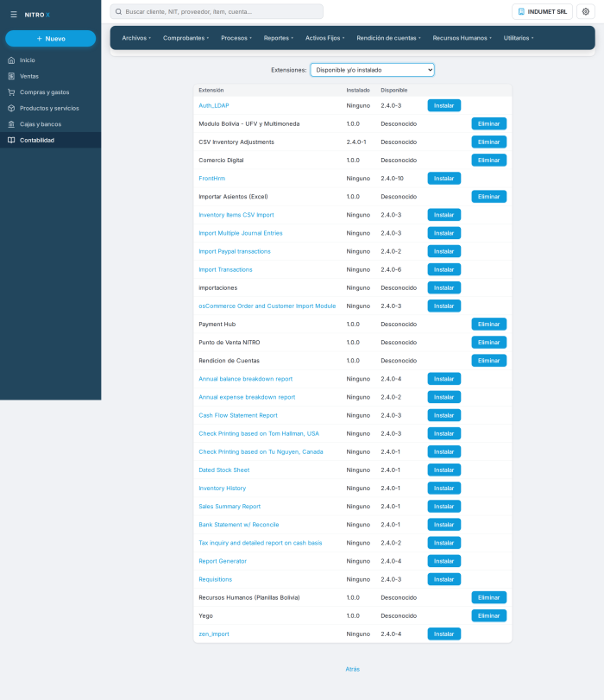Select 'Recursos Humanos (Planillas Bolivia)' row text
This screenshot has width=604, height=700.
pyautogui.click(x=249, y=598)
